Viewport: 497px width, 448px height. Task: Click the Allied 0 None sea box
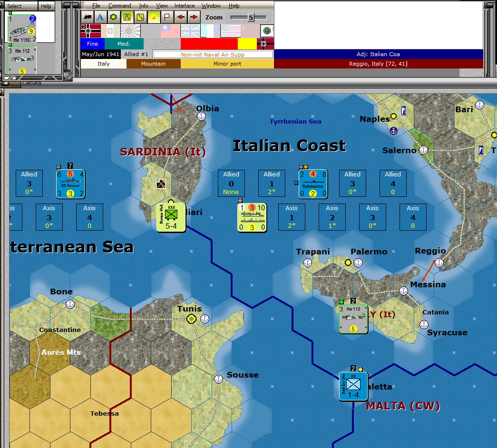pyautogui.click(x=231, y=183)
